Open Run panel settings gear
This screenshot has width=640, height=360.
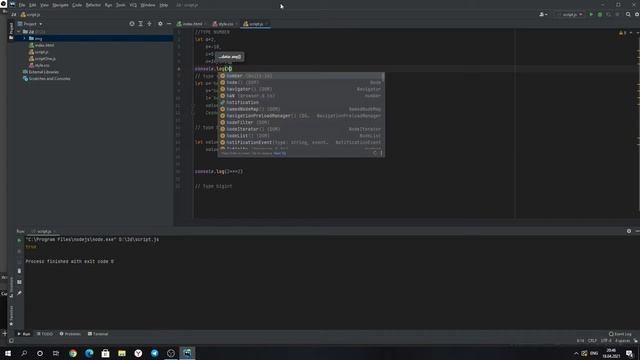point(629,231)
